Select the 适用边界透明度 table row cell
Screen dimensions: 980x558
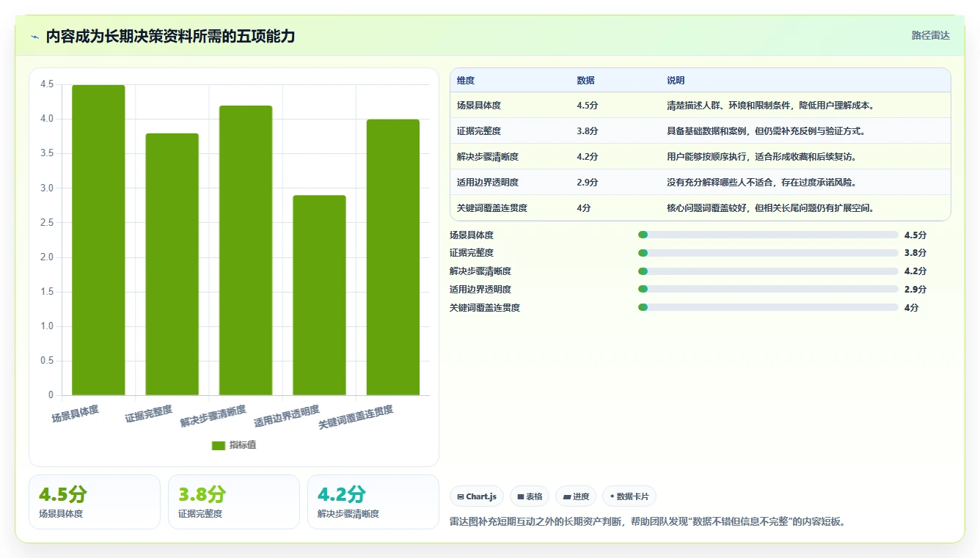[x=488, y=183]
